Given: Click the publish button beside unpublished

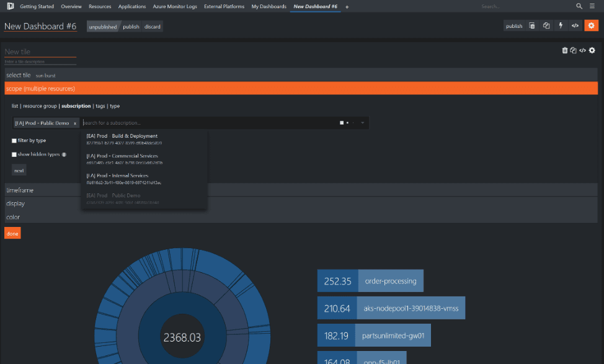Looking at the screenshot, I should [131, 27].
